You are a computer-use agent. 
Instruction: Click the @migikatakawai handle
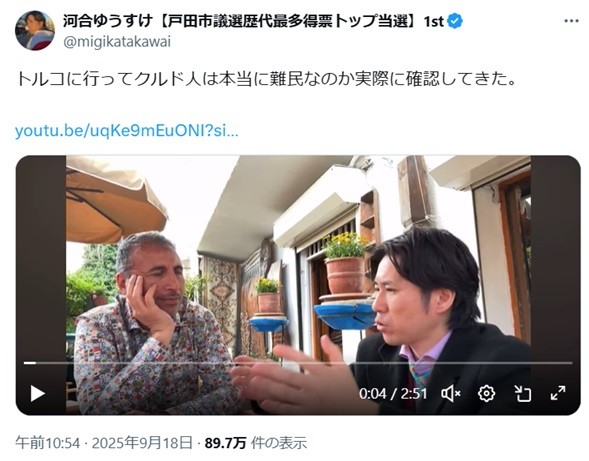pyautogui.click(x=117, y=42)
